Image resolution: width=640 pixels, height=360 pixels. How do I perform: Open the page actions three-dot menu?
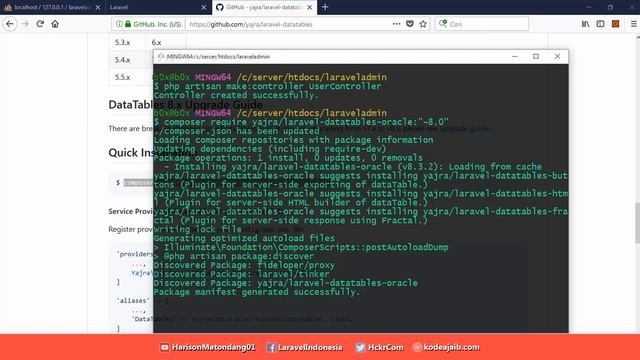coord(396,24)
